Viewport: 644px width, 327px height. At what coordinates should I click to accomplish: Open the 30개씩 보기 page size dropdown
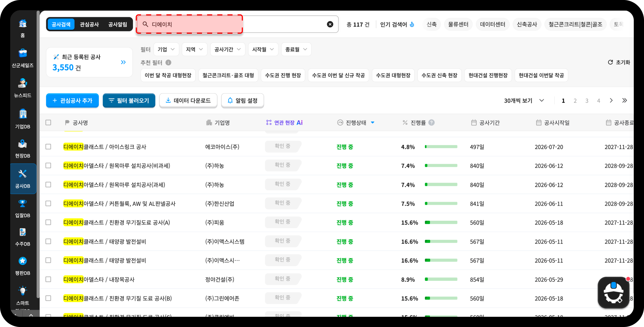click(524, 100)
